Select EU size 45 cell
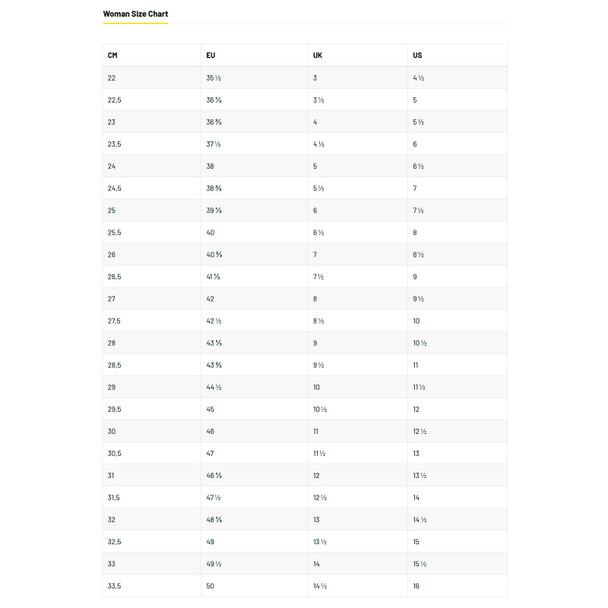The image size is (608, 608). (x=211, y=409)
